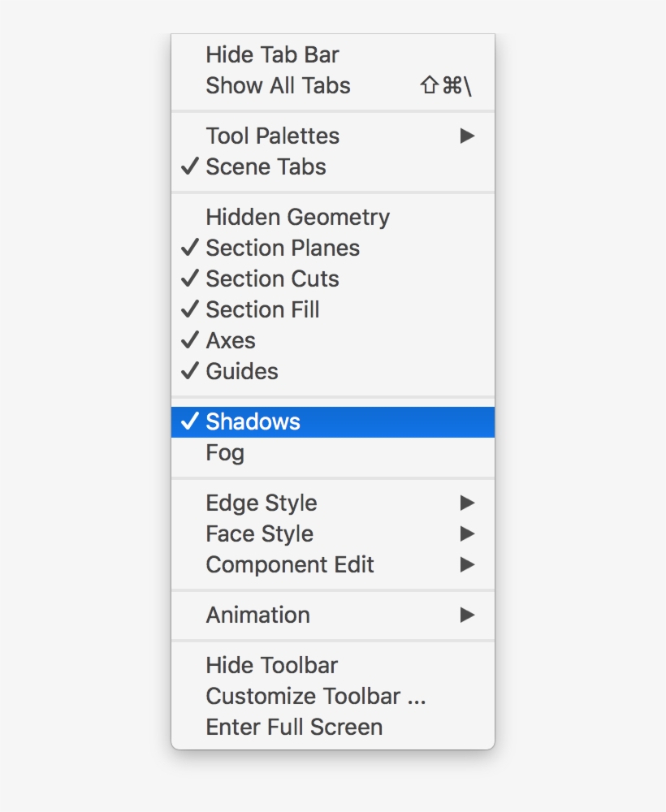666x812 pixels.
Task: Open the Animation submenu
Action: pos(258,615)
